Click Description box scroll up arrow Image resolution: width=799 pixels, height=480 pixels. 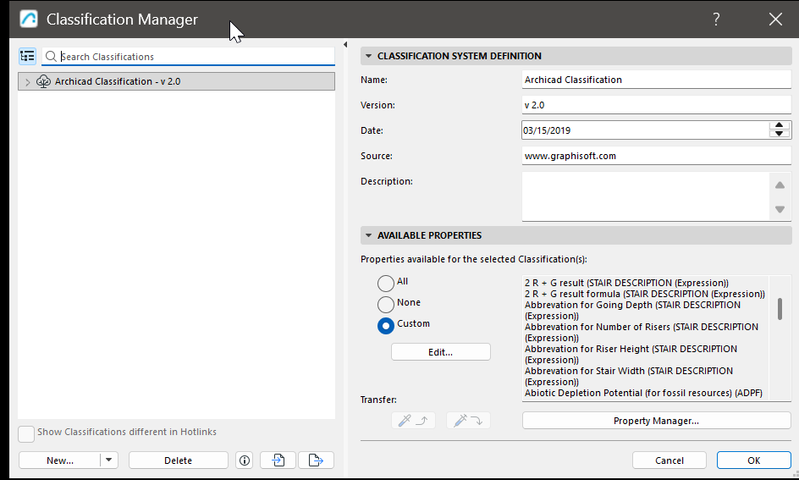pos(780,185)
